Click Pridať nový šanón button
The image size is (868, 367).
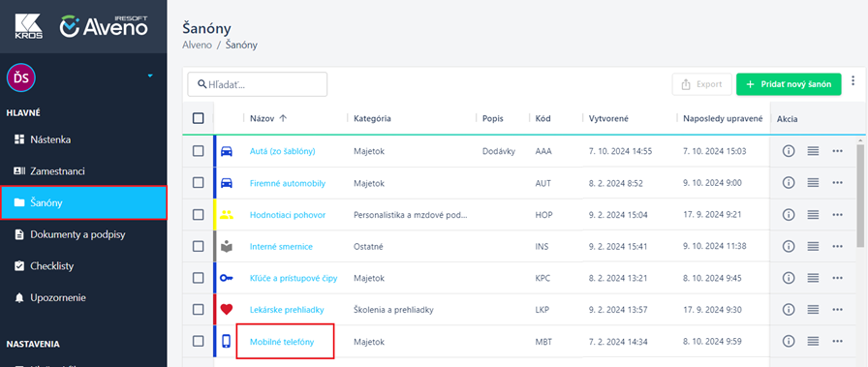[789, 84]
